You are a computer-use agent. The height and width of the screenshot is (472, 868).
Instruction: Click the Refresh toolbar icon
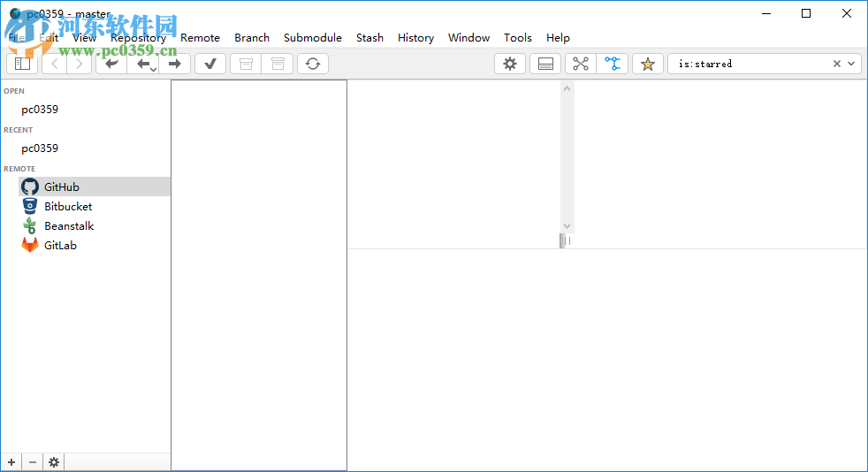coord(312,64)
